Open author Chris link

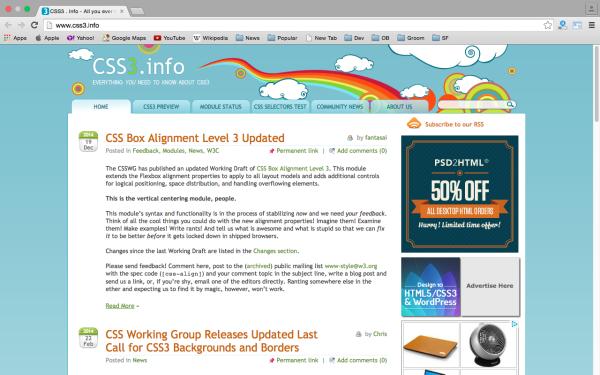(380, 334)
